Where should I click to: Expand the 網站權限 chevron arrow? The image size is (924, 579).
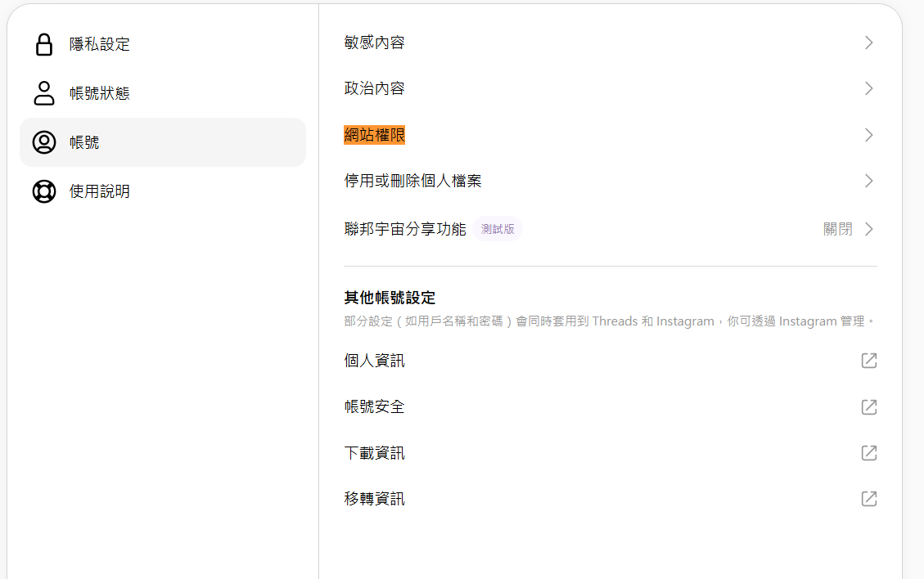click(869, 135)
